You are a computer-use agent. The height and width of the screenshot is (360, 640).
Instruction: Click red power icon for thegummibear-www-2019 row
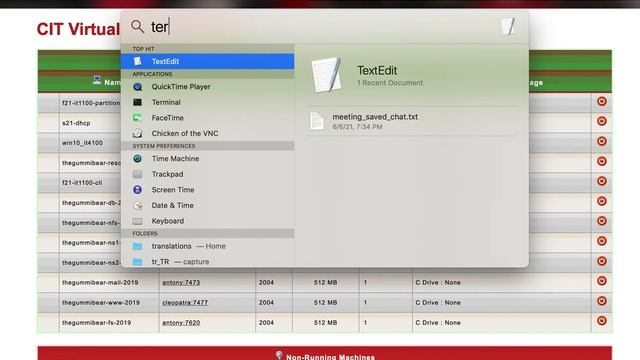point(602,301)
